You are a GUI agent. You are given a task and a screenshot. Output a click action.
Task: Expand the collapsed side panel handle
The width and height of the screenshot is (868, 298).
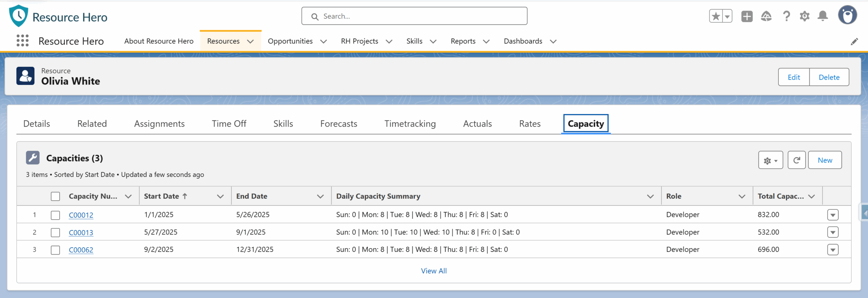point(864,213)
